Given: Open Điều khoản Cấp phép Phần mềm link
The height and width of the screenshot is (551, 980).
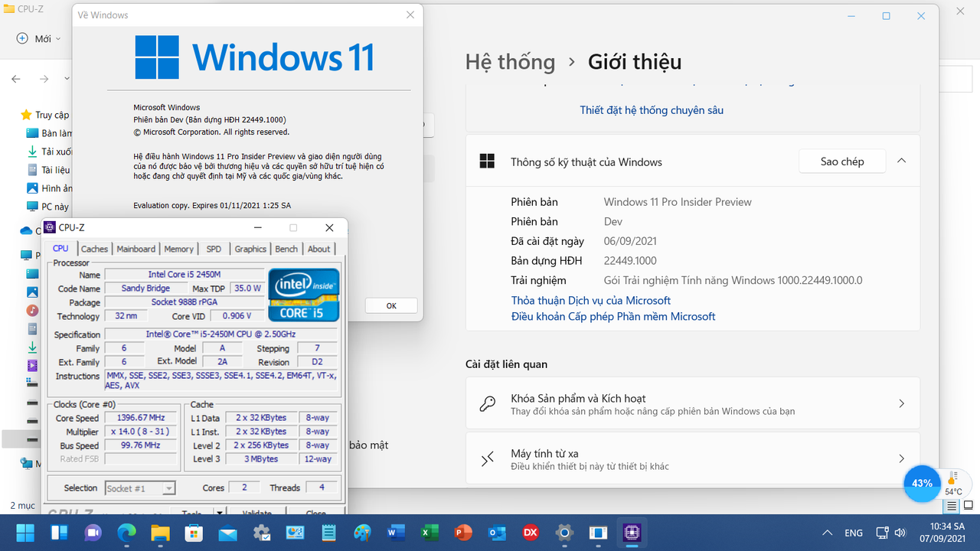Looking at the screenshot, I should coord(613,316).
